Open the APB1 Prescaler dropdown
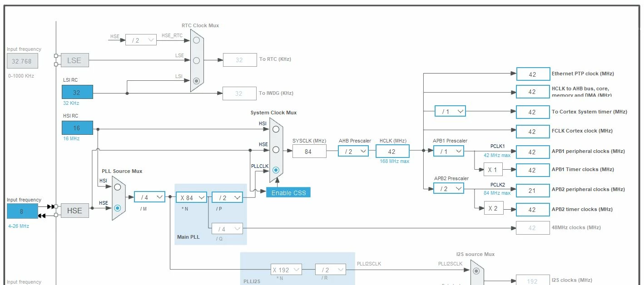Image resolution: width=644 pixels, height=285 pixels. click(x=449, y=151)
